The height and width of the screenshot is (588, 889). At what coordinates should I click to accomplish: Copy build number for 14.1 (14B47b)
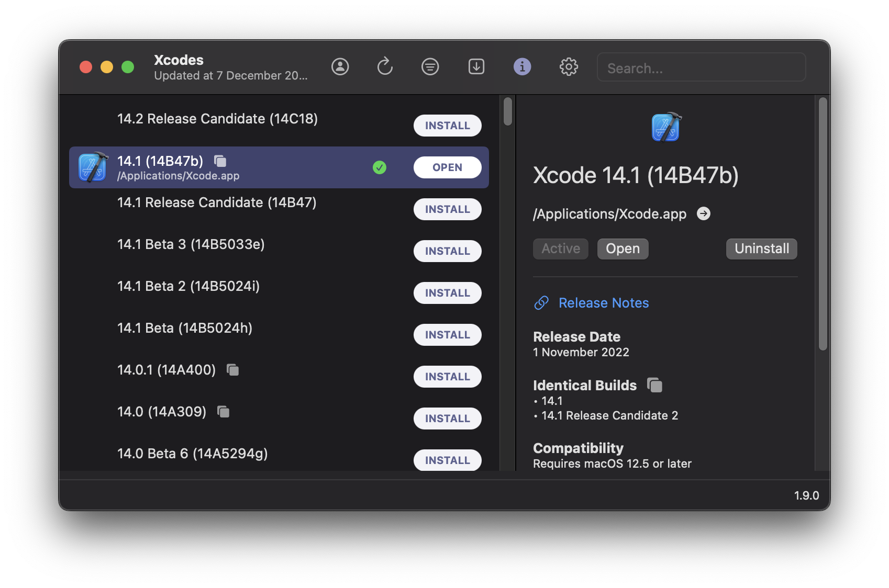(220, 161)
